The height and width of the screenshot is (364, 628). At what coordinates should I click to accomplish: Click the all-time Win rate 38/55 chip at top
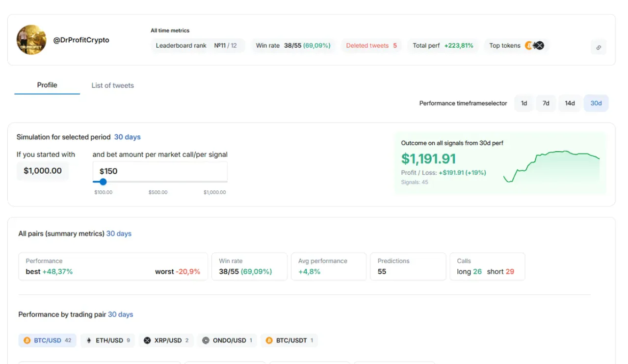click(x=293, y=46)
